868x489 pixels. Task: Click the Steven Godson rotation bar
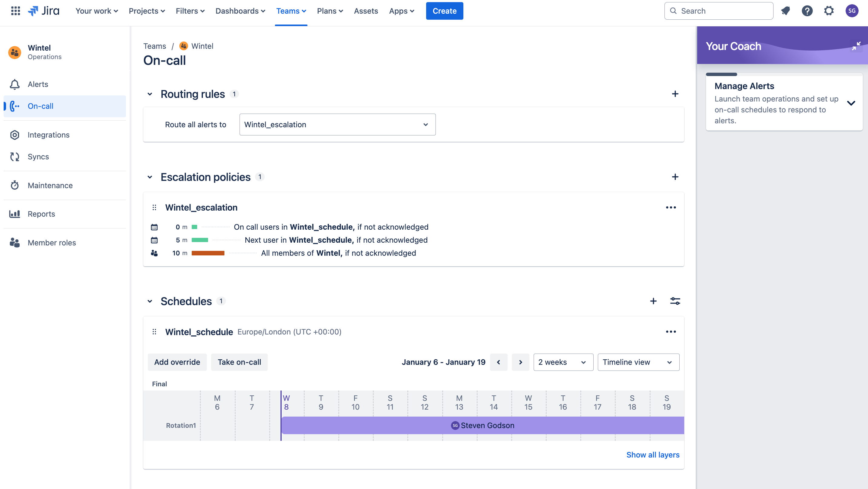(482, 425)
